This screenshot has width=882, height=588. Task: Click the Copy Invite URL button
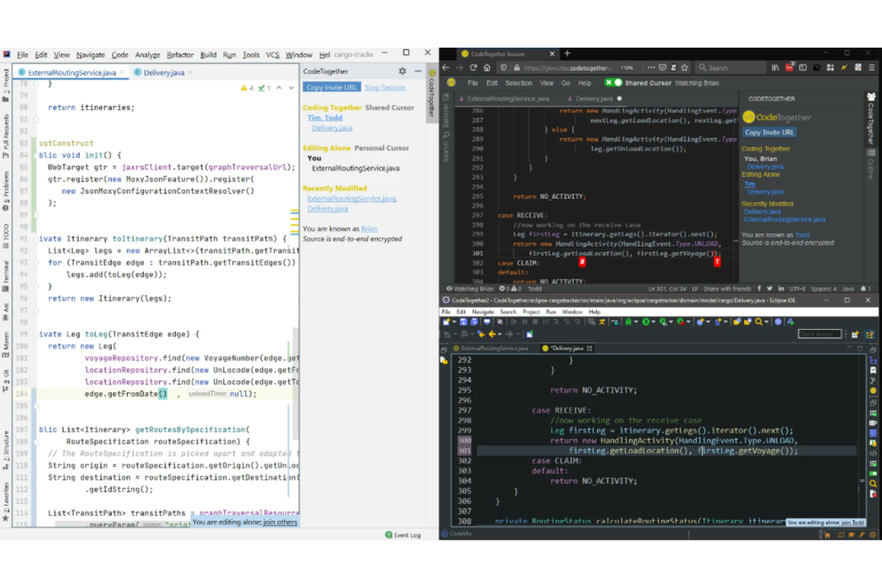331,87
